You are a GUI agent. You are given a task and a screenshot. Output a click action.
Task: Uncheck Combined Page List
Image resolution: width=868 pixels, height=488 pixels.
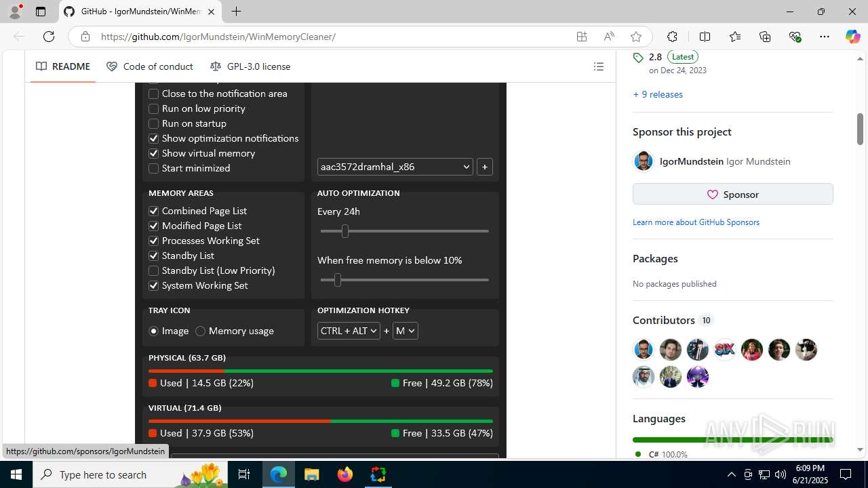(x=154, y=211)
